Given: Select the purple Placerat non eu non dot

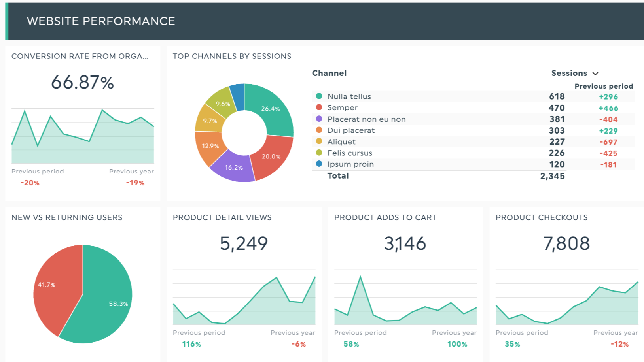Looking at the screenshot, I should coord(319,119).
